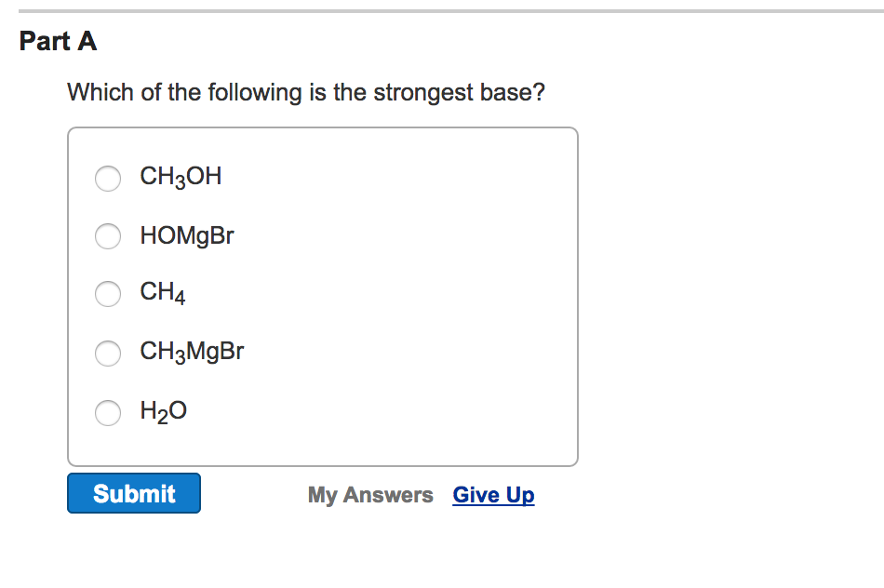Enable the last answer's radio button
Screen dimensions: 884x588
pyautogui.click(x=108, y=412)
